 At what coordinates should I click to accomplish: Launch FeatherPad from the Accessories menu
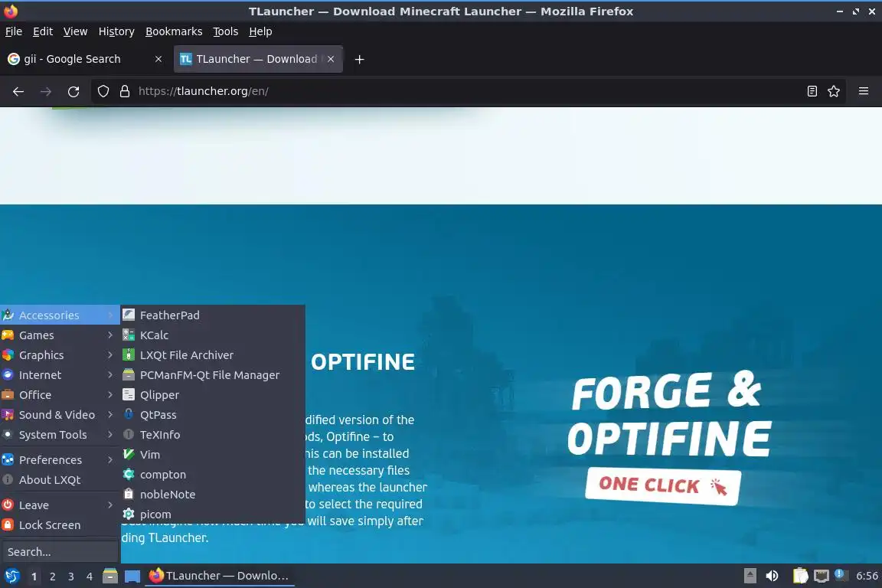[213, 315]
